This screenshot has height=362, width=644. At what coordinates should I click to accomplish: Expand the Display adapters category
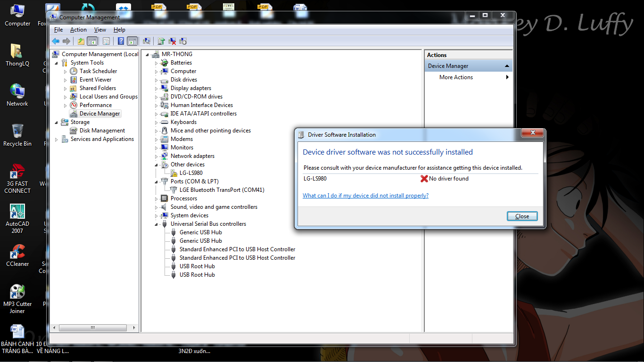pyautogui.click(x=157, y=88)
